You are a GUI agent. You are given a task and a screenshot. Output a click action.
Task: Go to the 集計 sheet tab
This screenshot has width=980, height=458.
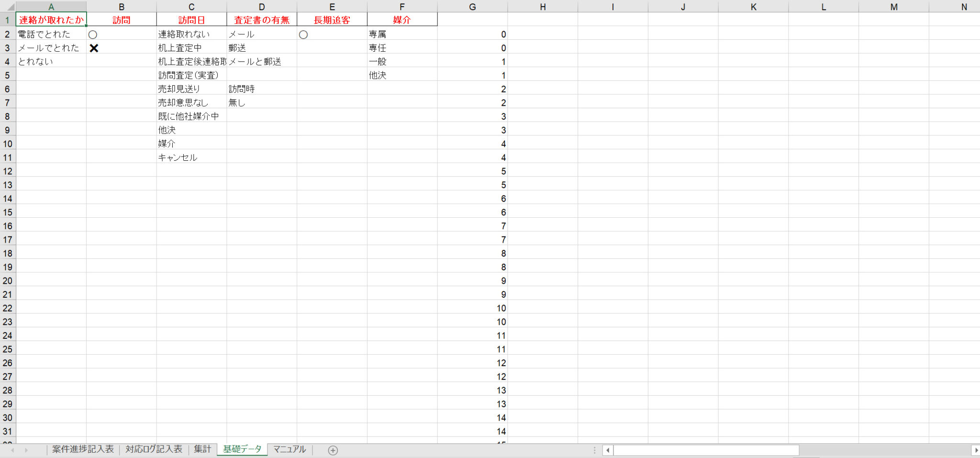coord(202,449)
